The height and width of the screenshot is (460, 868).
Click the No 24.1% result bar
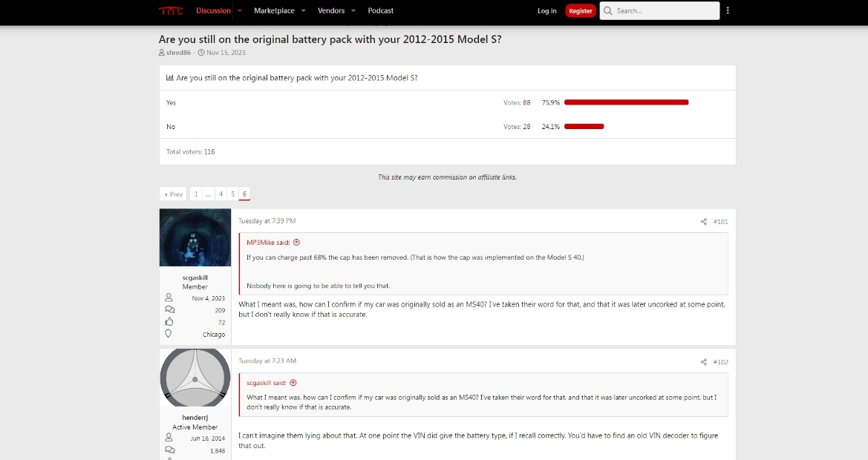click(x=584, y=127)
